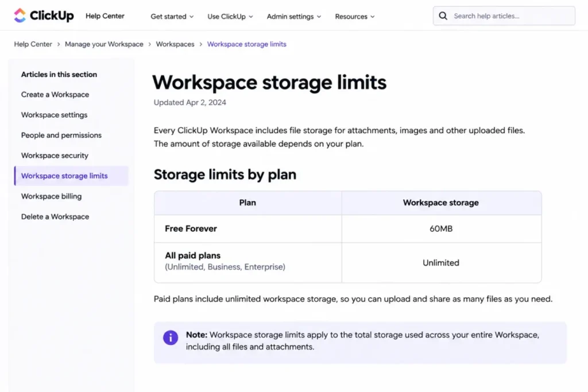Open the Delete a Workspace article
The height and width of the screenshot is (392, 588).
click(x=55, y=216)
